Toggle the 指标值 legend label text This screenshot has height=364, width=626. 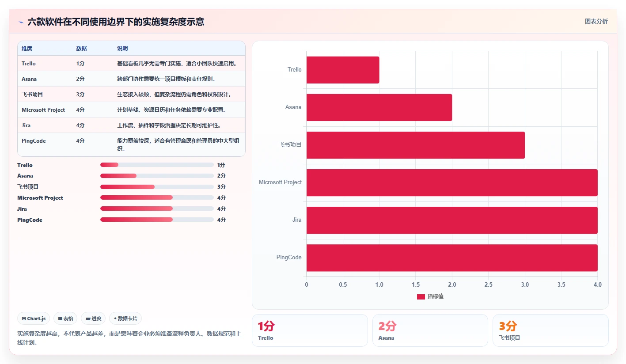coord(435,297)
